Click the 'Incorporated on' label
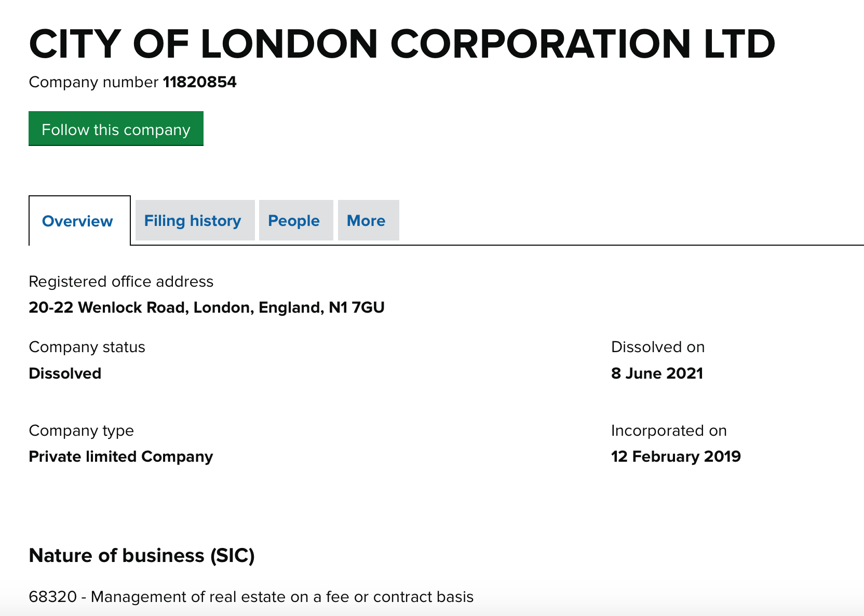This screenshot has width=864, height=616. [669, 431]
